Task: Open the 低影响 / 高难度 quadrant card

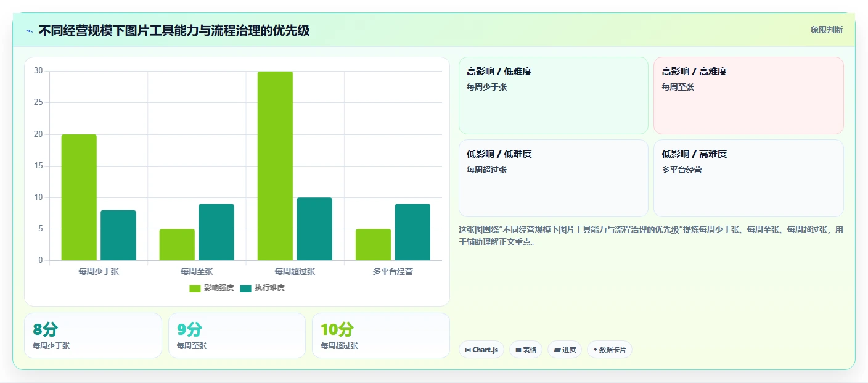Action: pos(748,178)
